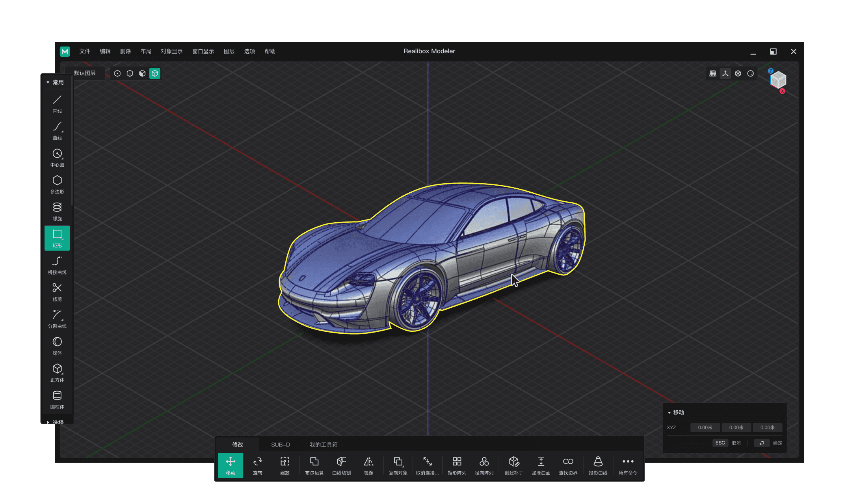Viewport: 859px width, 504px height.
Task: Select 查找边界 find boundary tool
Action: [x=568, y=465]
